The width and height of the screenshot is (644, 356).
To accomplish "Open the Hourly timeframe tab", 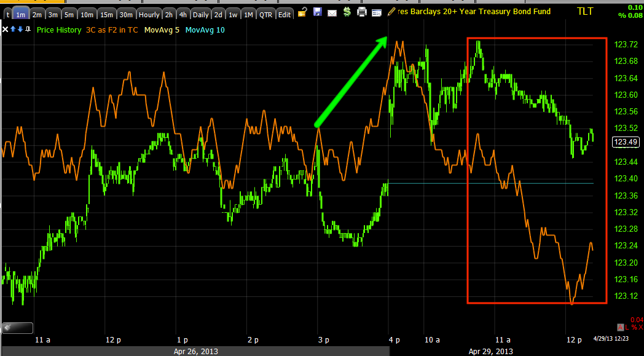I will click(149, 14).
